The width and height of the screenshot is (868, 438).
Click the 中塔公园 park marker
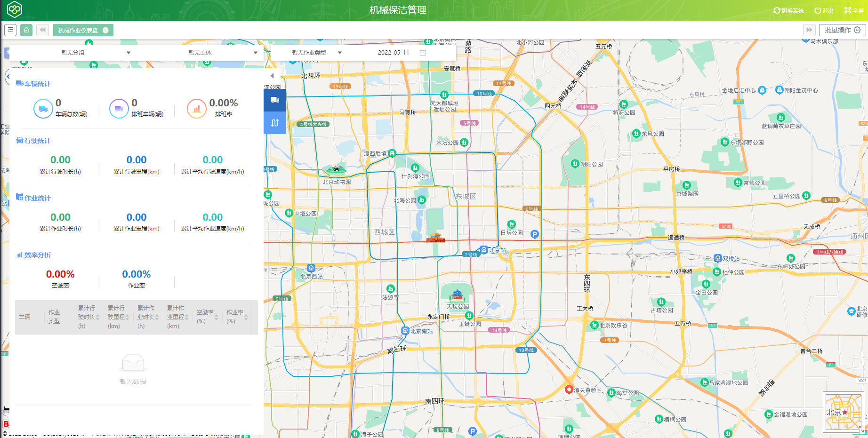[x=289, y=213]
